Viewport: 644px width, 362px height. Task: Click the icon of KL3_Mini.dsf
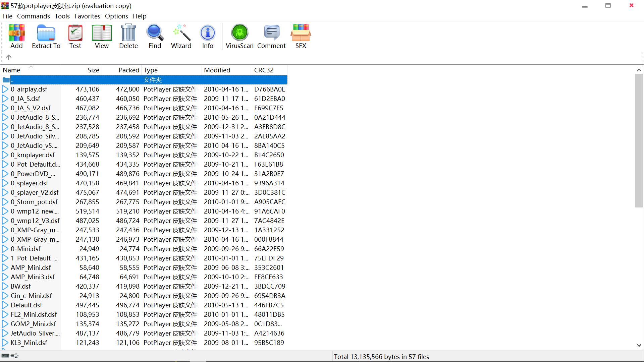pyautogui.click(x=5, y=343)
